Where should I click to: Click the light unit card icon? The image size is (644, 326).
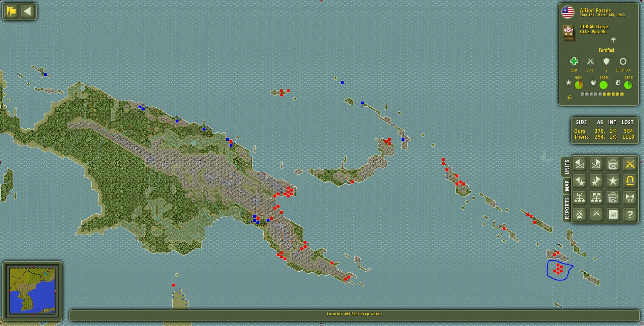pyautogui.click(x=613, y=214)
